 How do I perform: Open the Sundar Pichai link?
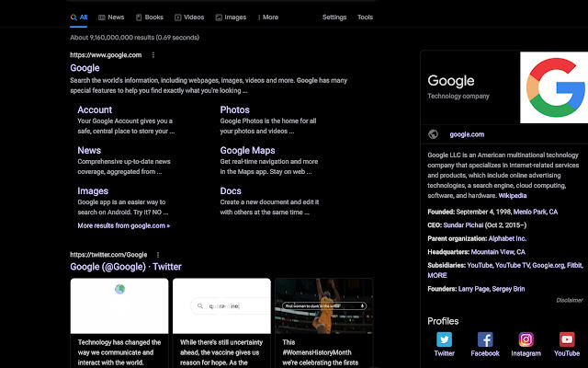point(463,225)
